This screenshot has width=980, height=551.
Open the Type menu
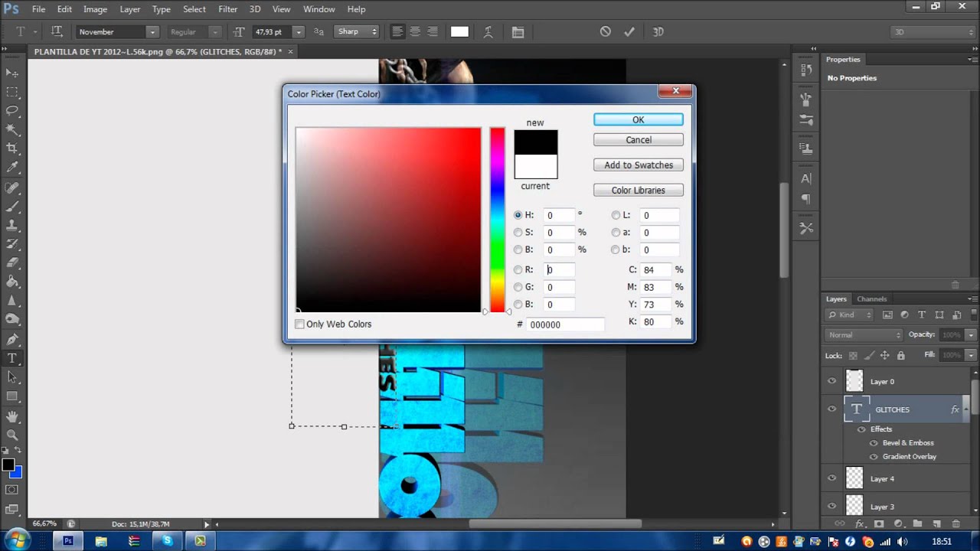click(162, 9)
